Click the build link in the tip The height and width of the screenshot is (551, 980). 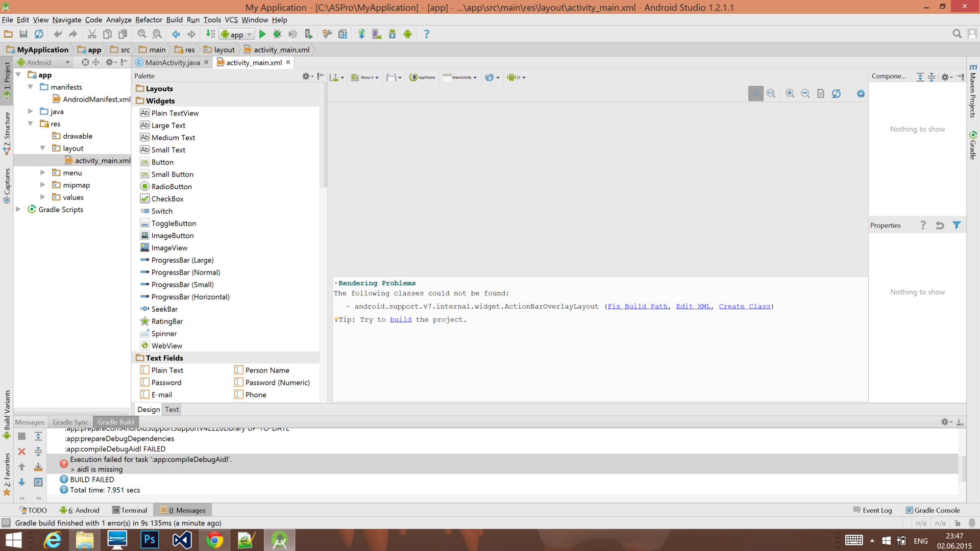[x=401, y=319]
